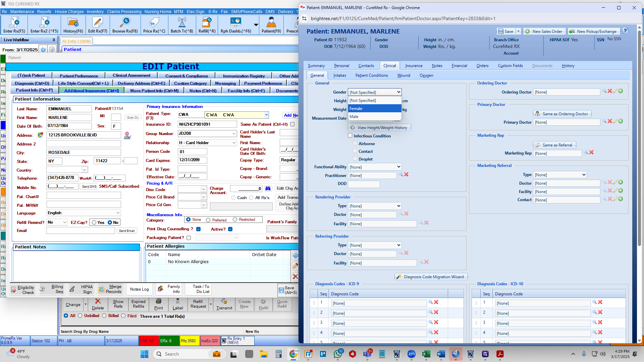The width and height of the screenshot is (644, 362).
Task: Open the Patient Conditions sub-tab
Action: tap(372, 75)
